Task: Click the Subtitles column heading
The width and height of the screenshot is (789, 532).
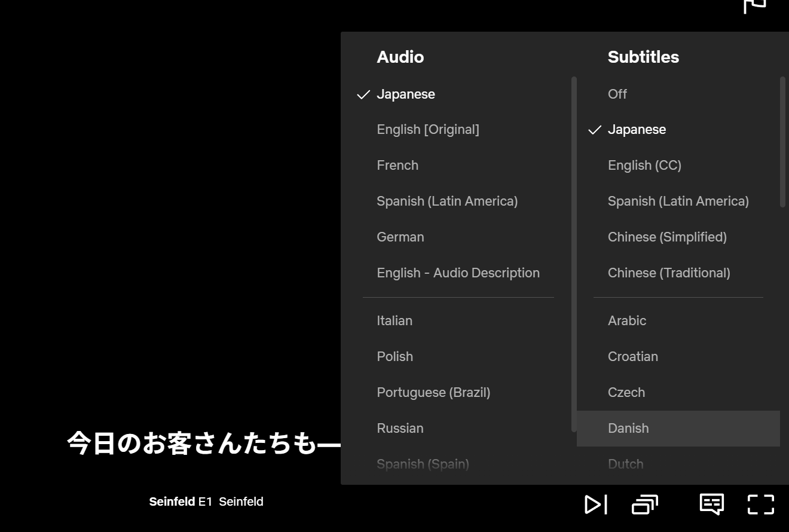Action: coord(643,57)
